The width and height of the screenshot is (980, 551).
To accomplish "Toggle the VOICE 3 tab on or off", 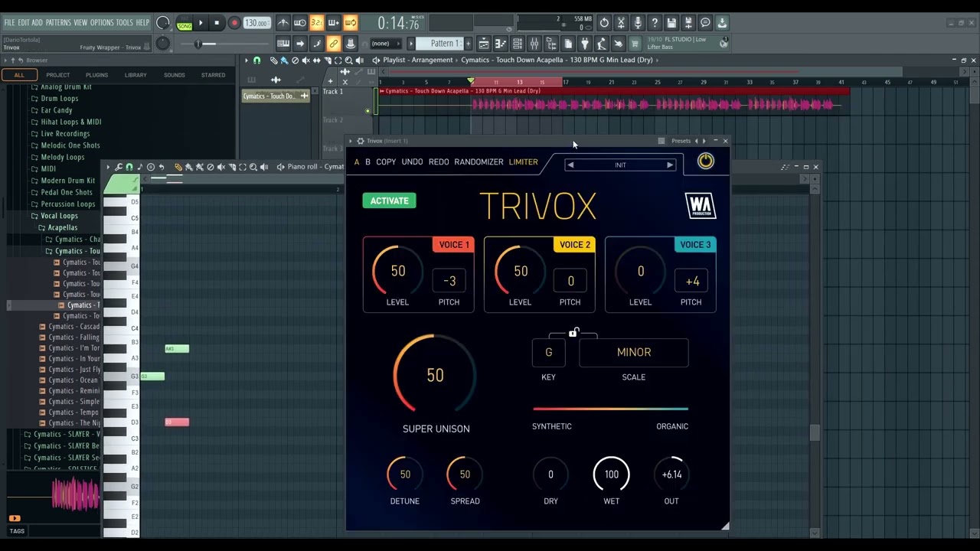I will click(x=695, y=245).
